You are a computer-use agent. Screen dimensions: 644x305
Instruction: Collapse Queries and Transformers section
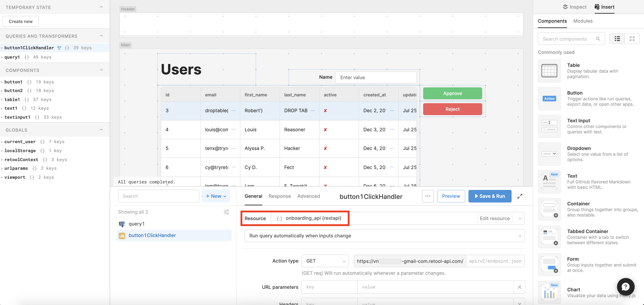(x=101, y=36)
